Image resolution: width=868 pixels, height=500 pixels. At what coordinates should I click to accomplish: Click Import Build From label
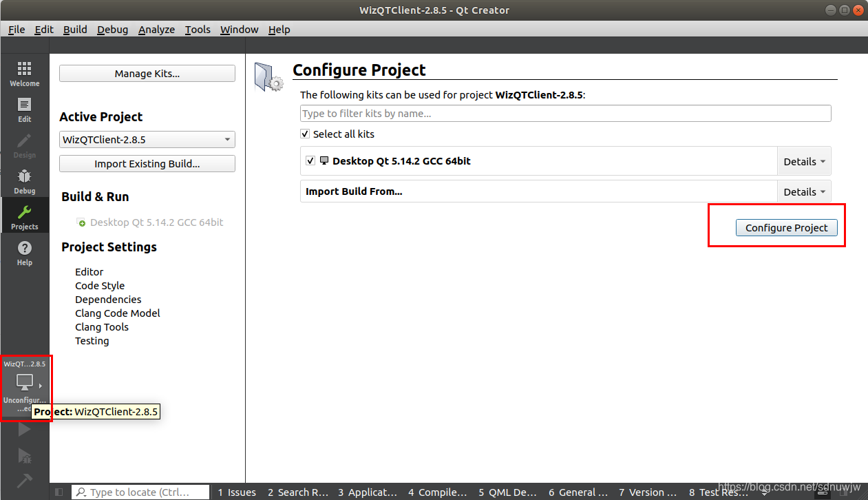tap(354, 191)
